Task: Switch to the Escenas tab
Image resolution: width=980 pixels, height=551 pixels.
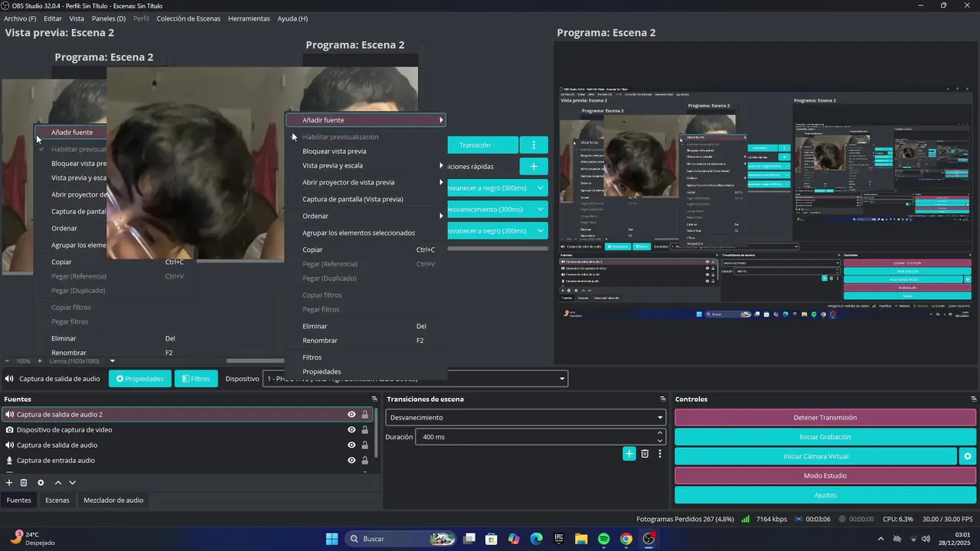Action: pyautogui.click(x=57, y=500)
